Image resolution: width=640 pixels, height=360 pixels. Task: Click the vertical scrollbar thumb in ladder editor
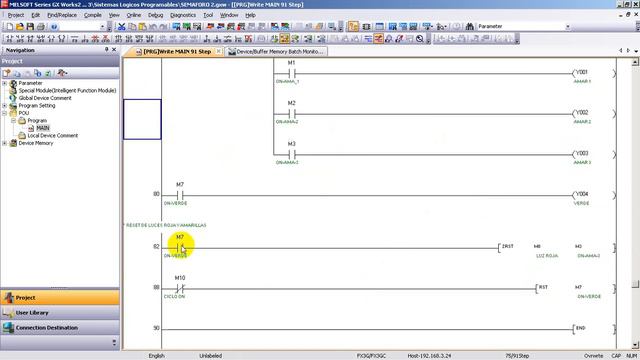pos(635,283)
